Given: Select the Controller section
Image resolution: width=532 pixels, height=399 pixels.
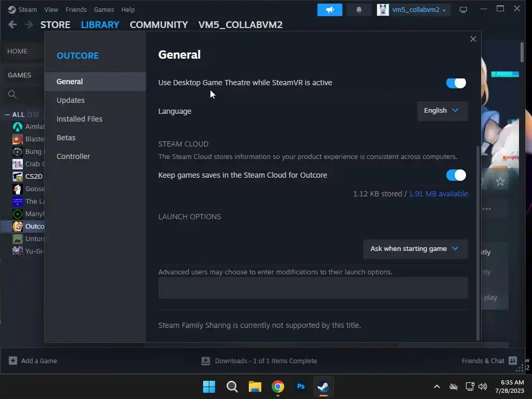Looking at the screenshot, I should click(95, 156).
